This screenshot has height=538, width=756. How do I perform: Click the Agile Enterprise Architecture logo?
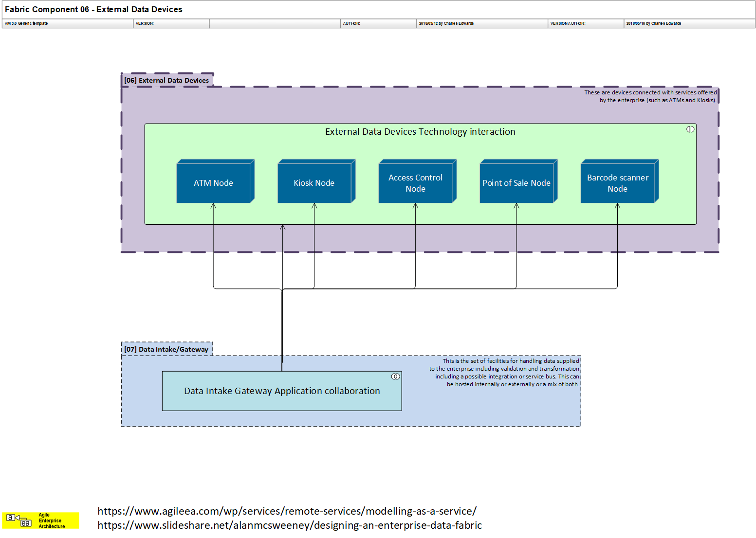(40, 520)
